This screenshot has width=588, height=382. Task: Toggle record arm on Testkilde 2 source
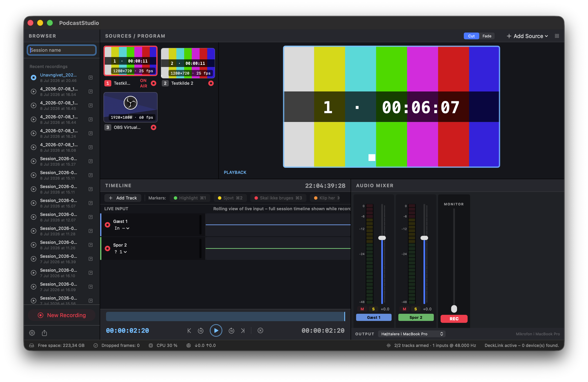click(211, 83)
